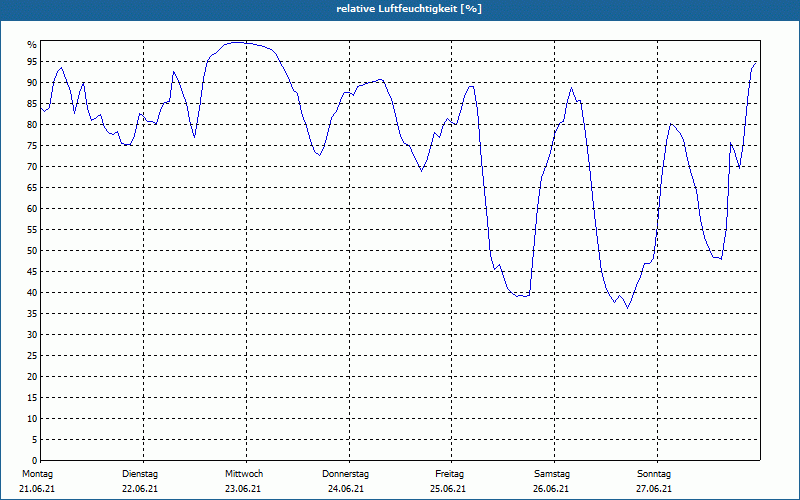The width and height of the screenshot is (800, 500).
Task: Click the y-axis label 65
Action: 32,188
